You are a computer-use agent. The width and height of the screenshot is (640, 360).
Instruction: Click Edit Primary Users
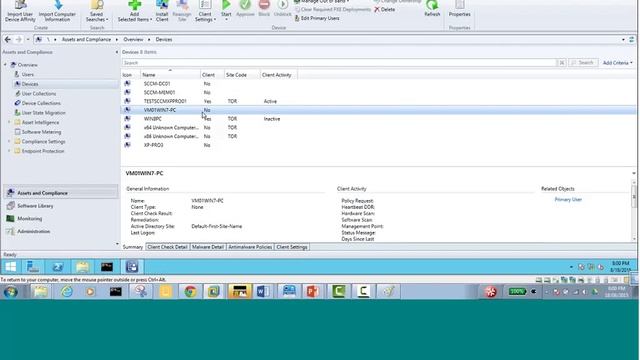click(x=317, y=18)
